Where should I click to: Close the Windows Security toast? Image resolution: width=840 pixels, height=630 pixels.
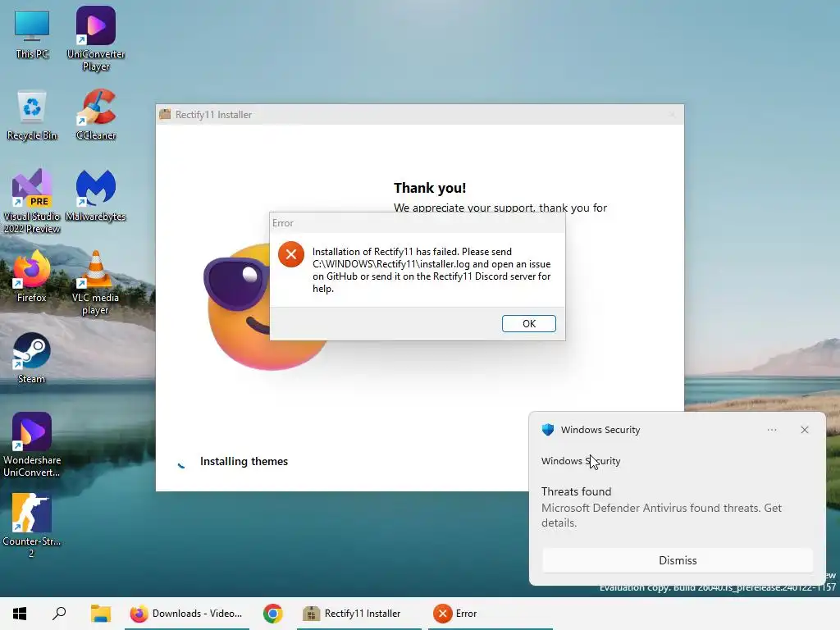[x=804, y=430]
